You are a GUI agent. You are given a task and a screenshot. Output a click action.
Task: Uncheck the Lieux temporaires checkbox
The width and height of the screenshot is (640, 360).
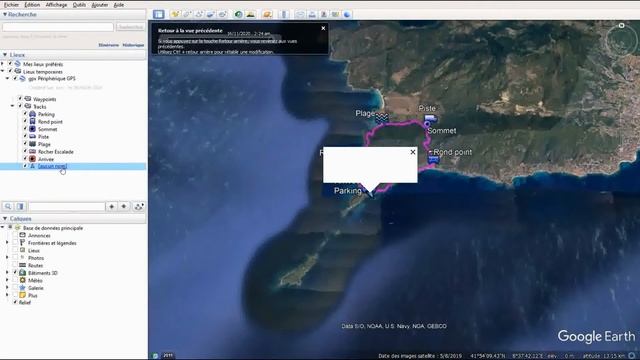point(10,71)
